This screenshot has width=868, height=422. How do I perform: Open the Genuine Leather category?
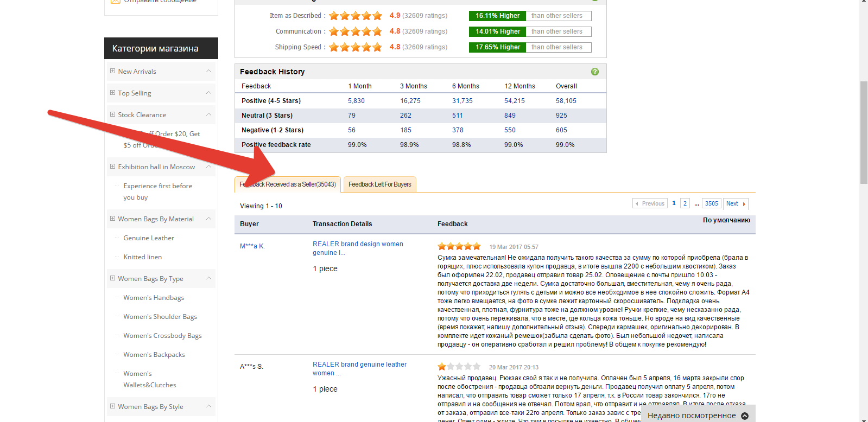pos(149,238)
